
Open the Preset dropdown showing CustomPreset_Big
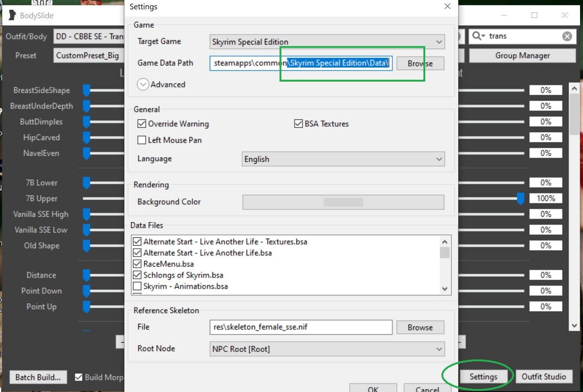tap(89, 55)
